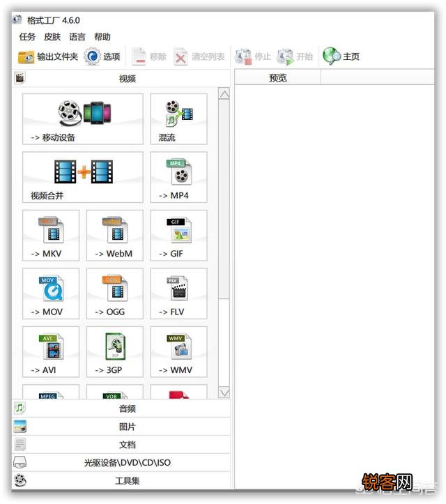This screenshot has width=446, height=504.
Task: Open the 皮肤 skin menu
Action: (52, 37)
